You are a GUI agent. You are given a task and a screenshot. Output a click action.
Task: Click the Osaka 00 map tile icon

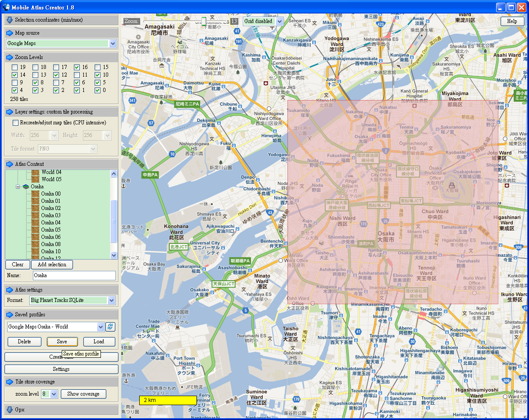point(36,194)
